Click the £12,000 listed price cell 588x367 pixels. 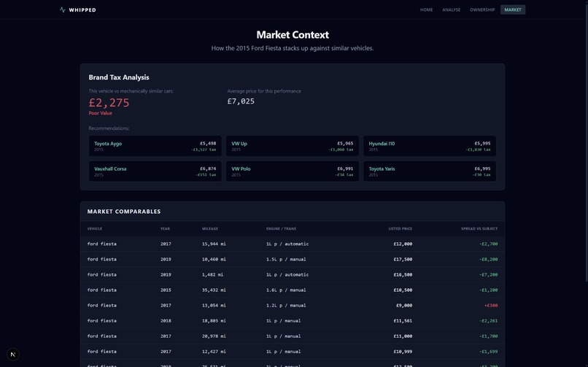pyautogui.click(x=403, y=244)
